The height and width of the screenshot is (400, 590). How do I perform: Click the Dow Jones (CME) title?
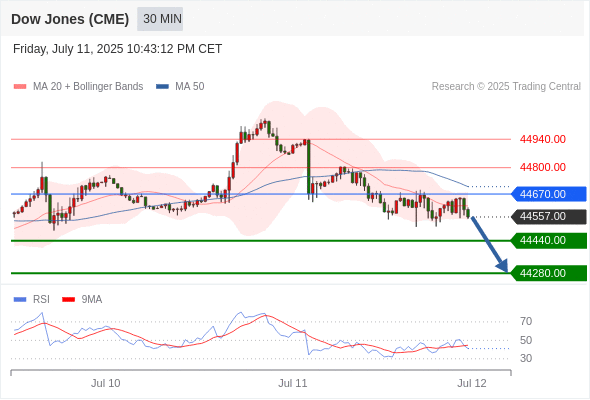[x=70, y=19]
